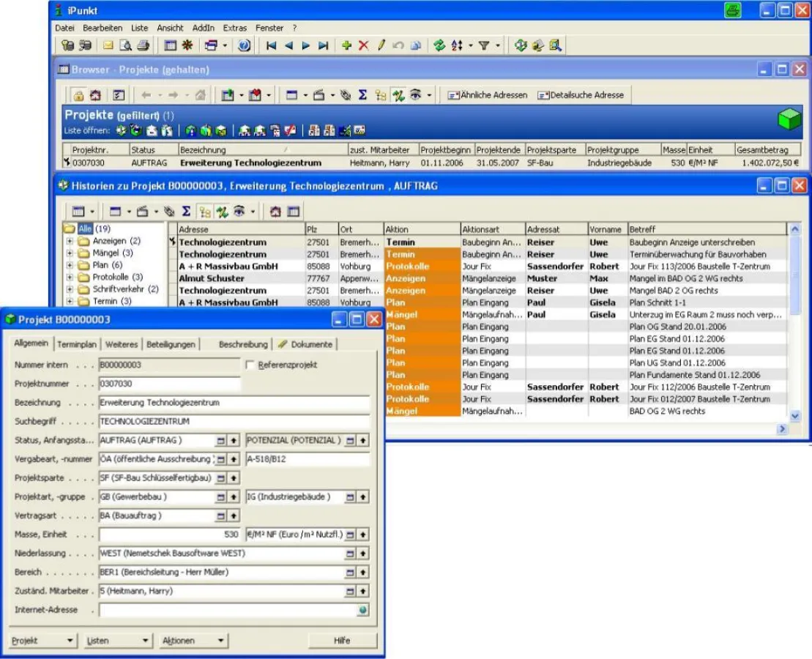Toggle the eye view icon in Historien toolbar
This screenshot has width=812, height=659.
[x=239, y=211]
